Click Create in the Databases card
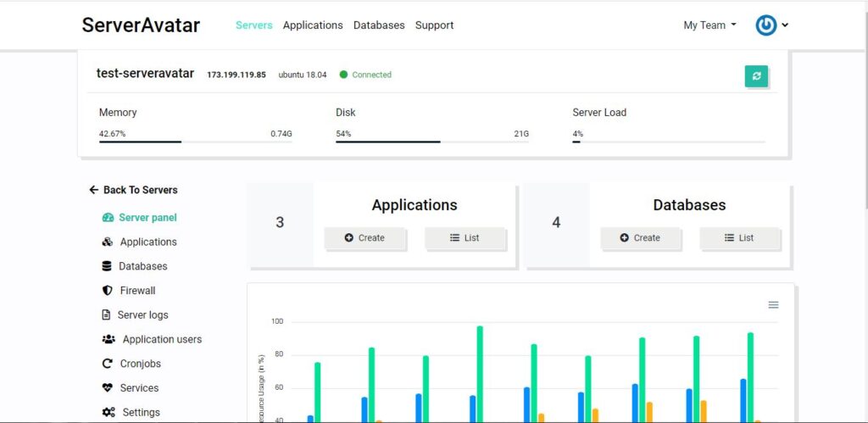 (x=641, y=238)
